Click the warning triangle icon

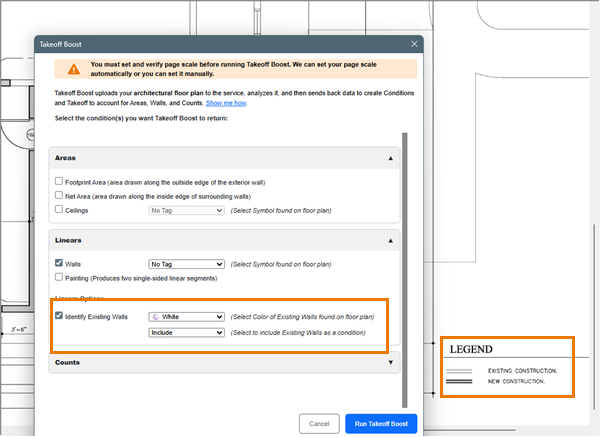74,69
